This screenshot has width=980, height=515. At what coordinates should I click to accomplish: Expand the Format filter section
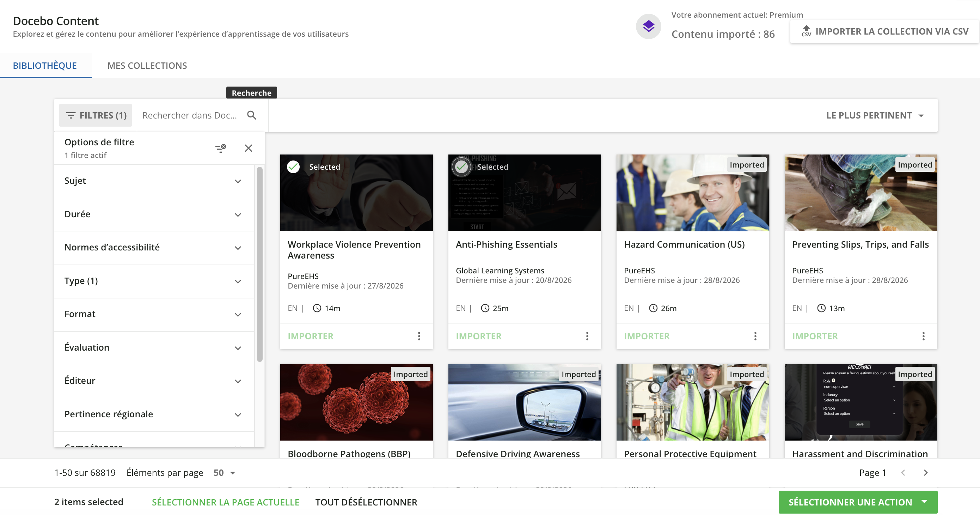pyautogui.click(x=154, y=314)
